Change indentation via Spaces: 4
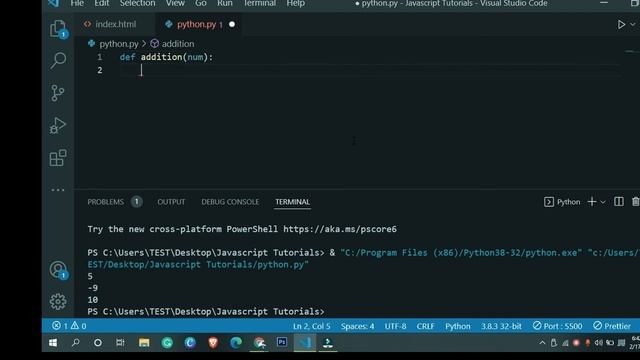 [x=358, y=326]
